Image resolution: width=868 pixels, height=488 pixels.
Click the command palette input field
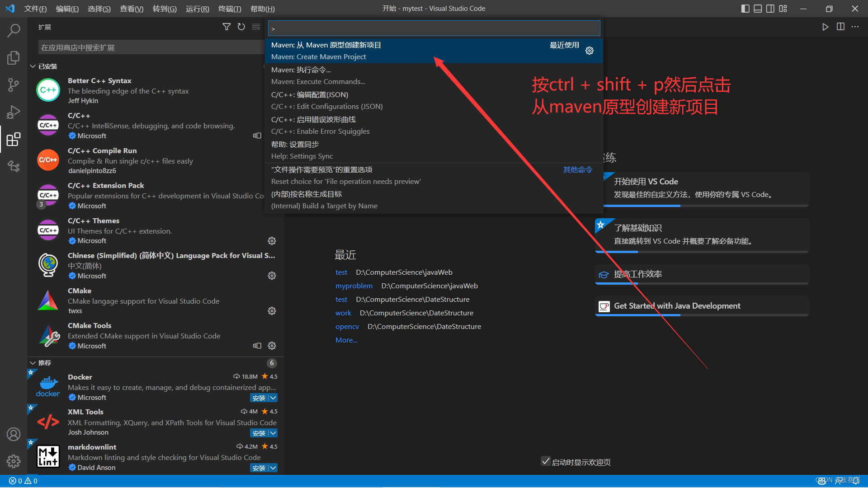click(434, 28)
